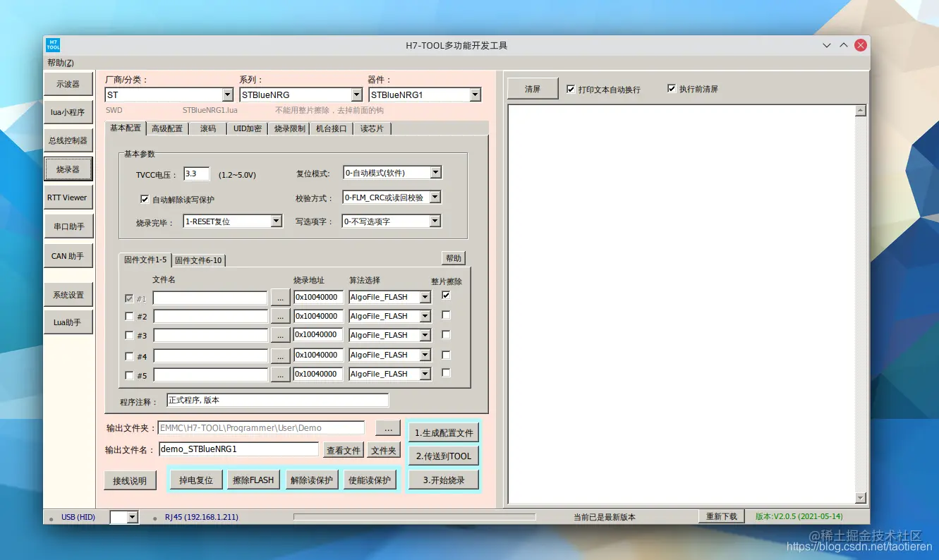Toggle 整片擦除 checkbox for file #2

point(446,315)
